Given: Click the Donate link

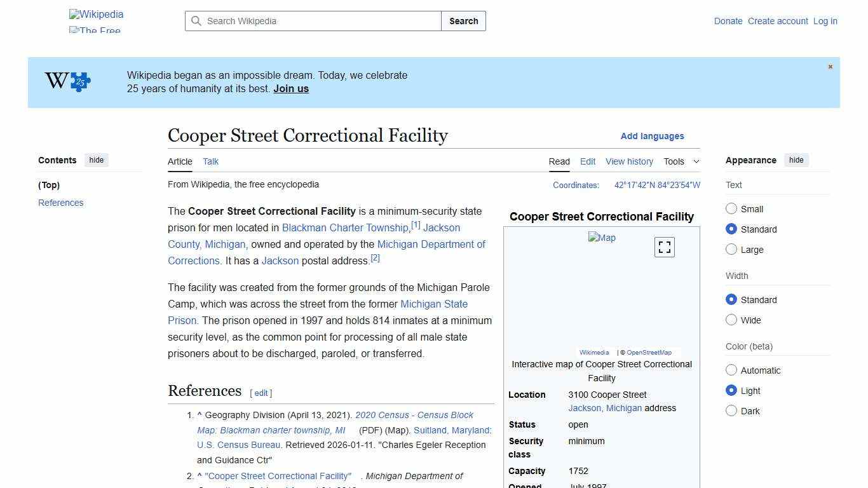Looking at the screenshot, I should [x=728, y=21].
